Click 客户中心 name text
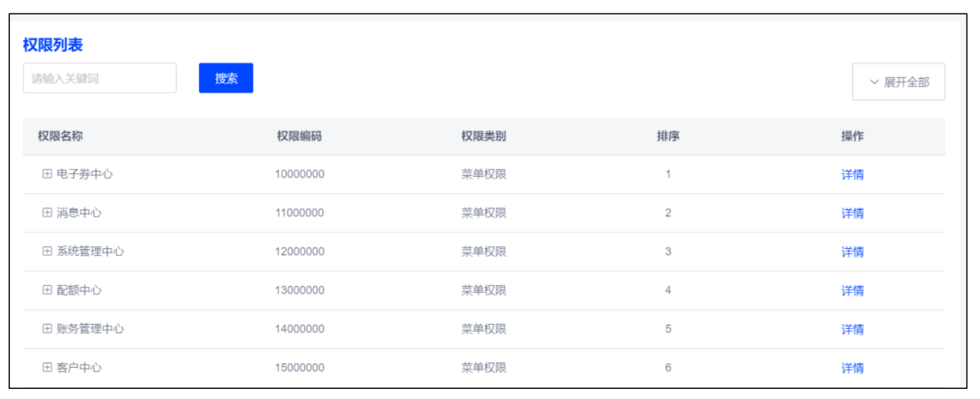This screenshot has width=980, height=399. 79,367
